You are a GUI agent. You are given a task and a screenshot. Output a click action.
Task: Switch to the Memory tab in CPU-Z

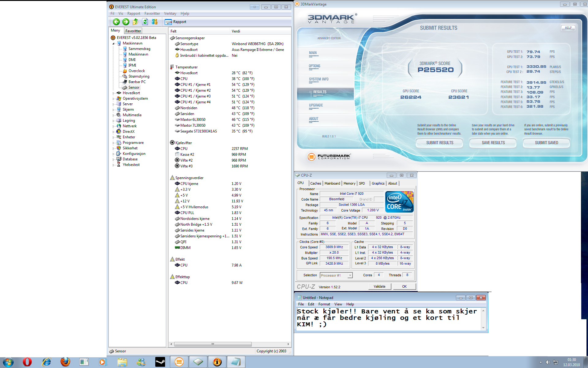349,183
